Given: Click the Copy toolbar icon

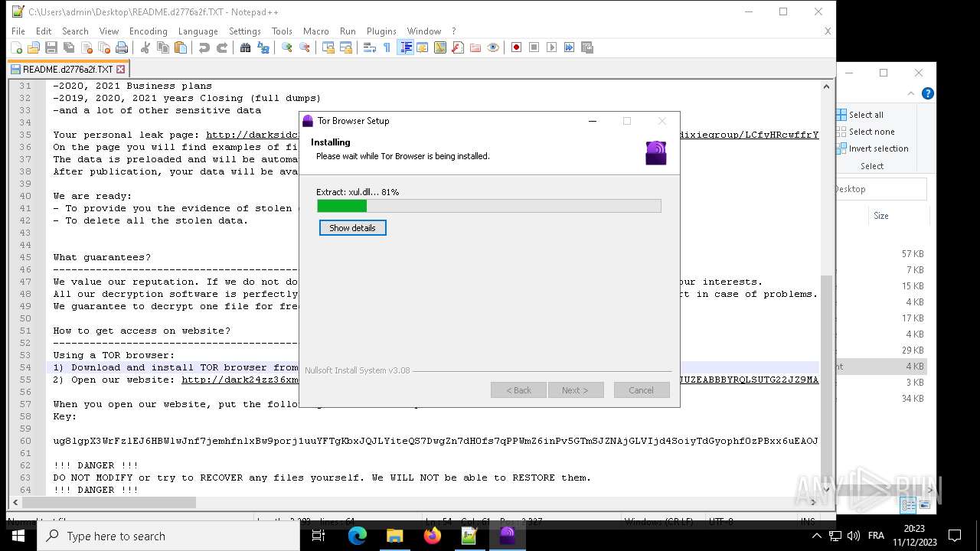Looking at the screenshot, I should pyautogui.click(x=162, y=47).
